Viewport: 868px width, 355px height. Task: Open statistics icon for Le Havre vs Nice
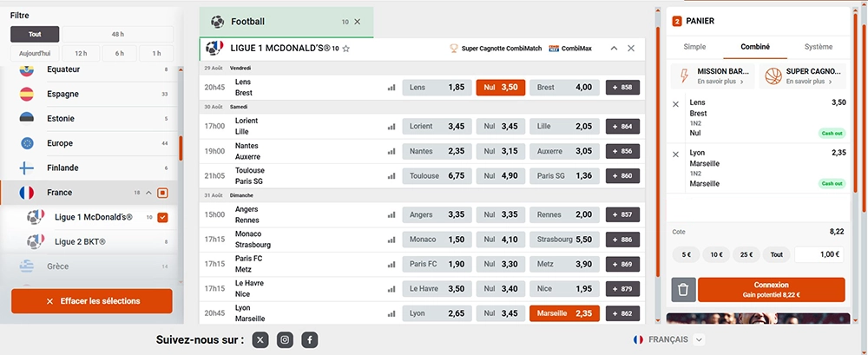pyautogui.click(x=391, y=288)
